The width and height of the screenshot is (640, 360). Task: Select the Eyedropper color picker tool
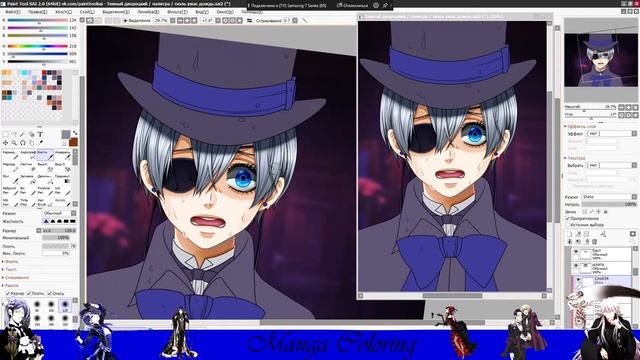coord(40,143)
